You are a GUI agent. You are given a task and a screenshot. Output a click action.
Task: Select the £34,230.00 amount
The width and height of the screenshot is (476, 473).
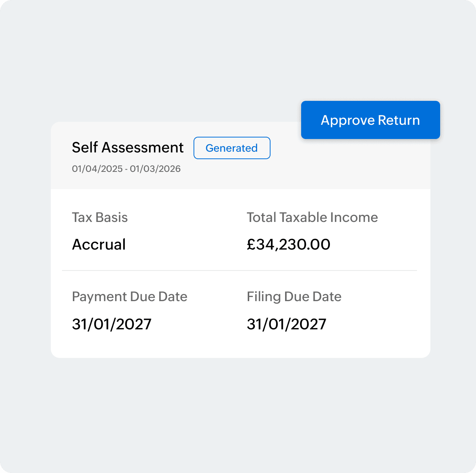[x=288, y=245]
